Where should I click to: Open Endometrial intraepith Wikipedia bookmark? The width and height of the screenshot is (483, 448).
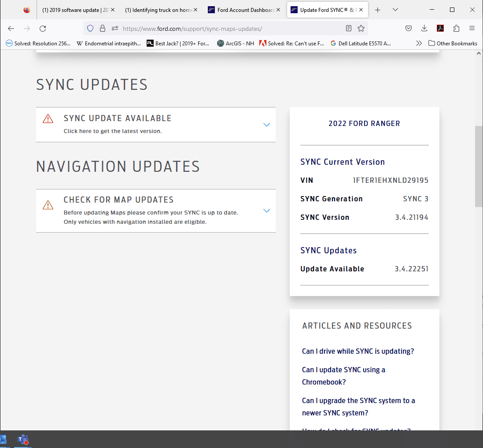(109, 44)
